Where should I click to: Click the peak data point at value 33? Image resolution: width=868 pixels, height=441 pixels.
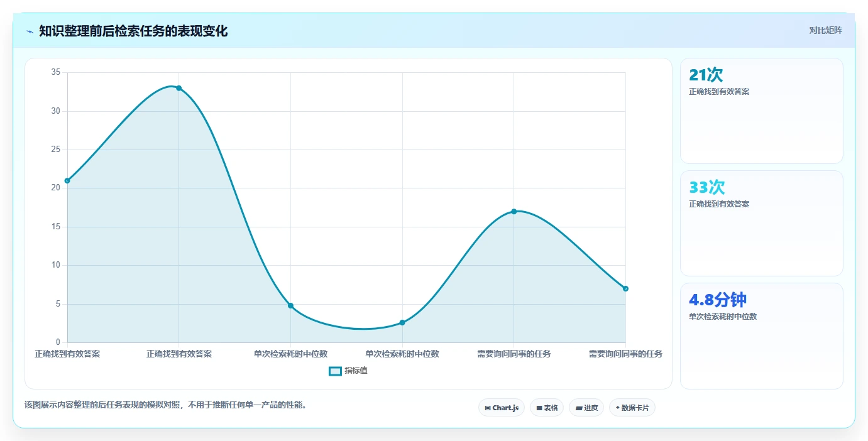pos(179,88)
